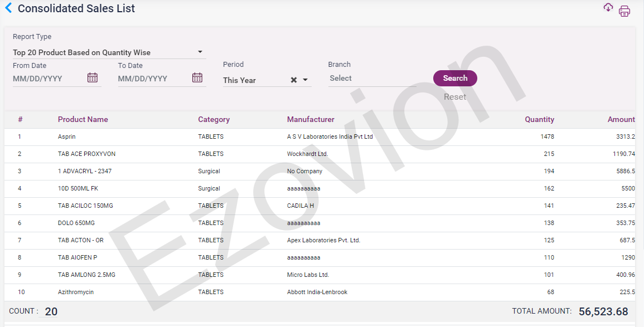644x327 pixels.
Task: Open the From Date calendar picker
Action: tap(93, 77)
